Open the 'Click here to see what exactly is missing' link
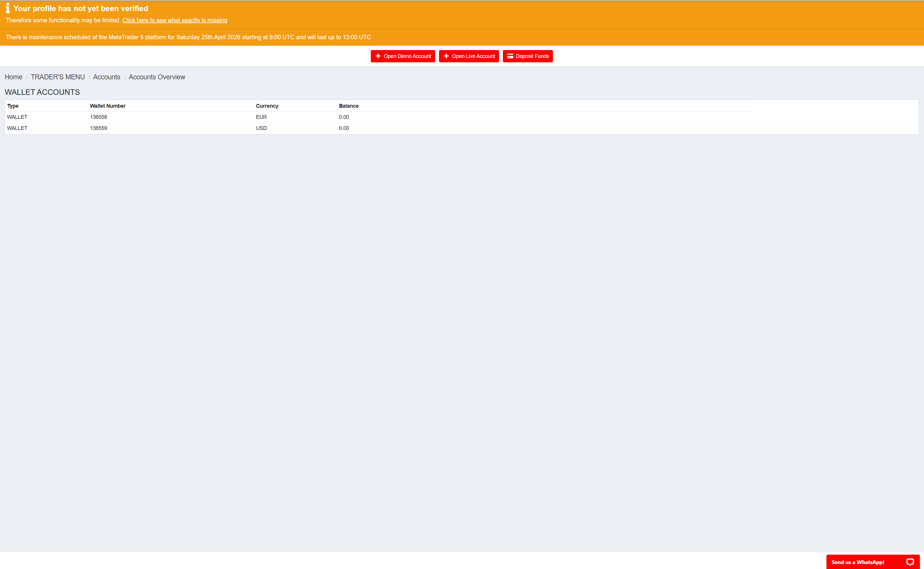The image size is (924, 569). pos(175,20)
